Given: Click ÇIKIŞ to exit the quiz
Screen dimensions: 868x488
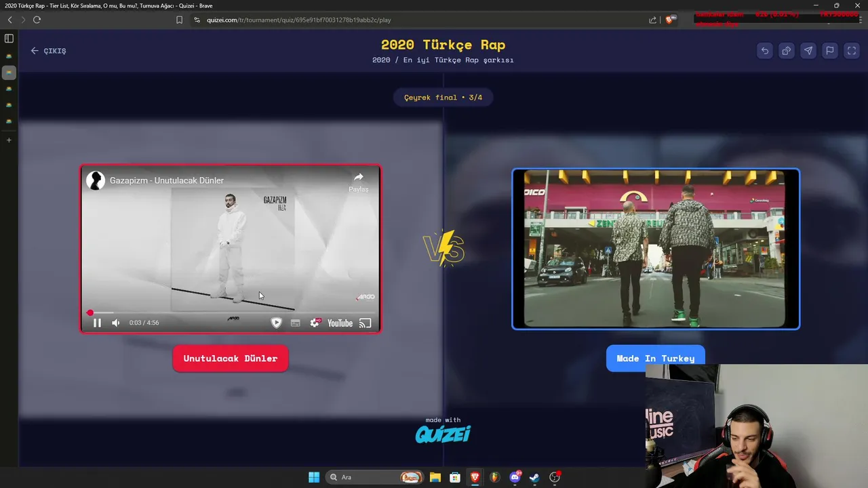Looking at the screenshot, I should click(48, 51).
